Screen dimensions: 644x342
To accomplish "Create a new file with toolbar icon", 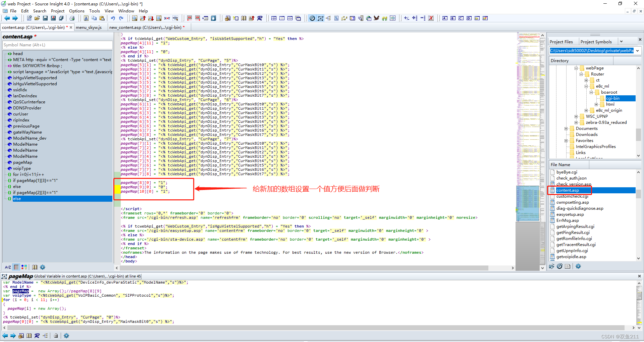I will tap(29, 18).
